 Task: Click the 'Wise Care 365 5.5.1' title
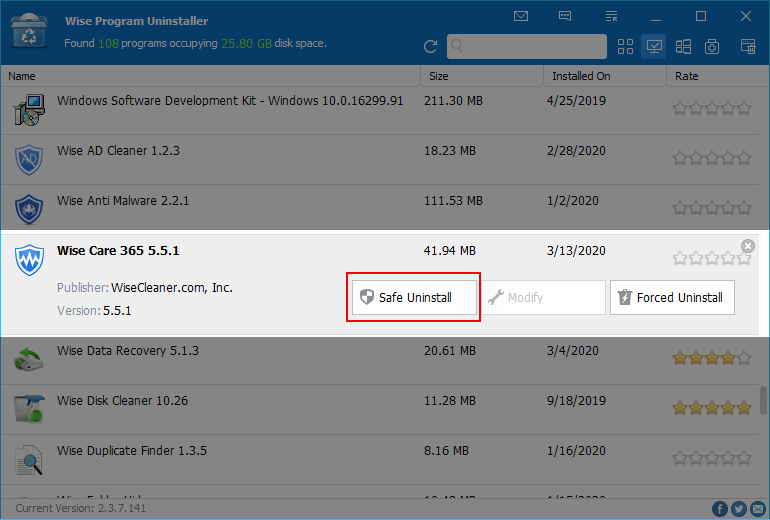(118, 251)
